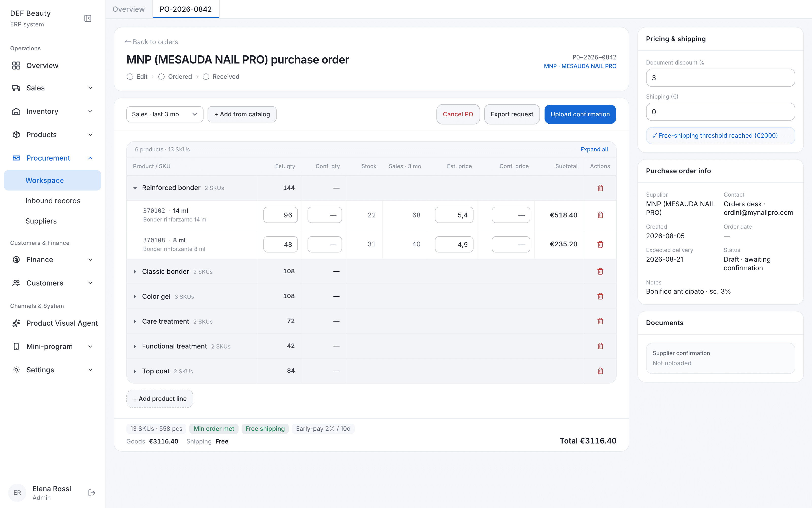This screenshot has height=508, width=812.
Task: Expand the Inventory menu chevron
Action: (x=90, y=111)
